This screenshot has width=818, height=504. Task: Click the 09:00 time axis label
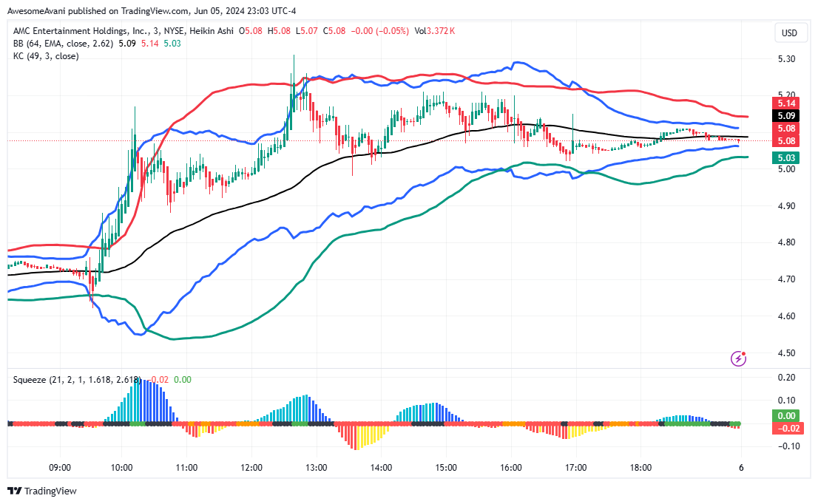click(60, 468)
